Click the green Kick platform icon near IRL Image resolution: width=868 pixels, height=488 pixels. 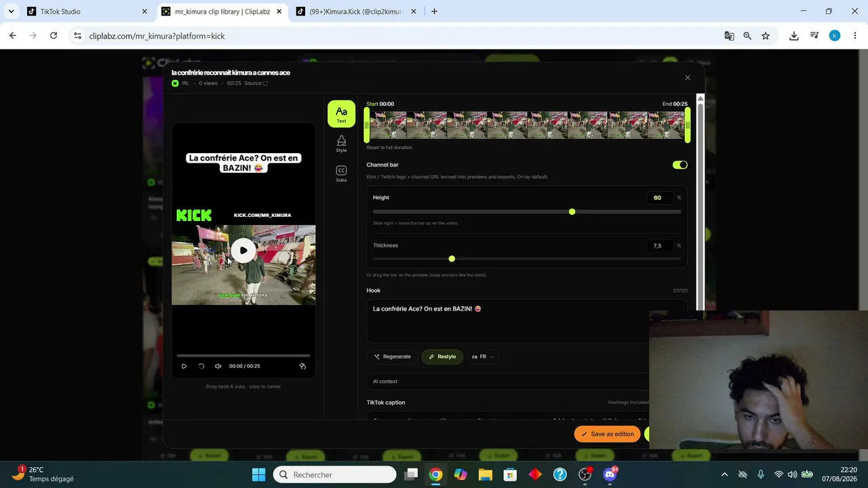(x=175, y=83)
